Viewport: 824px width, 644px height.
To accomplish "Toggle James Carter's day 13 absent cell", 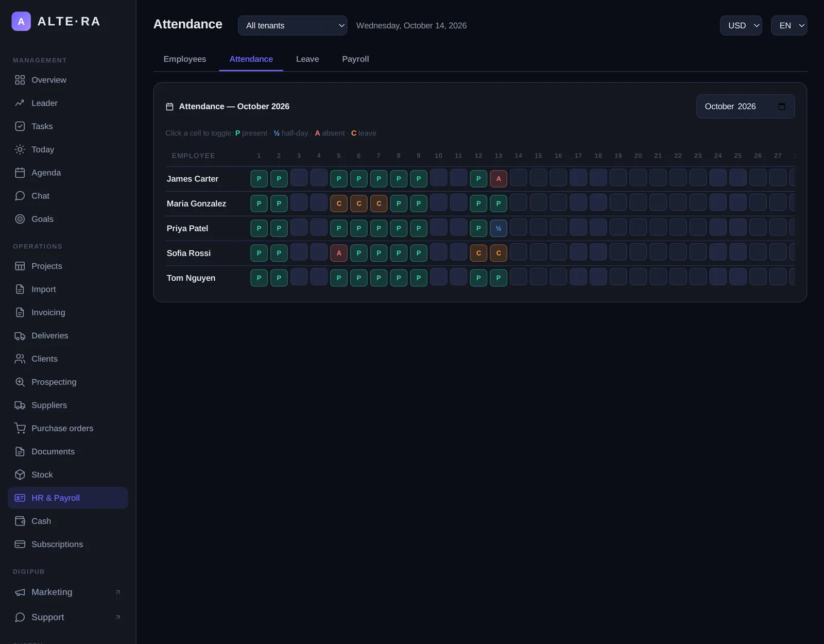I will click(x=499, y=179).
